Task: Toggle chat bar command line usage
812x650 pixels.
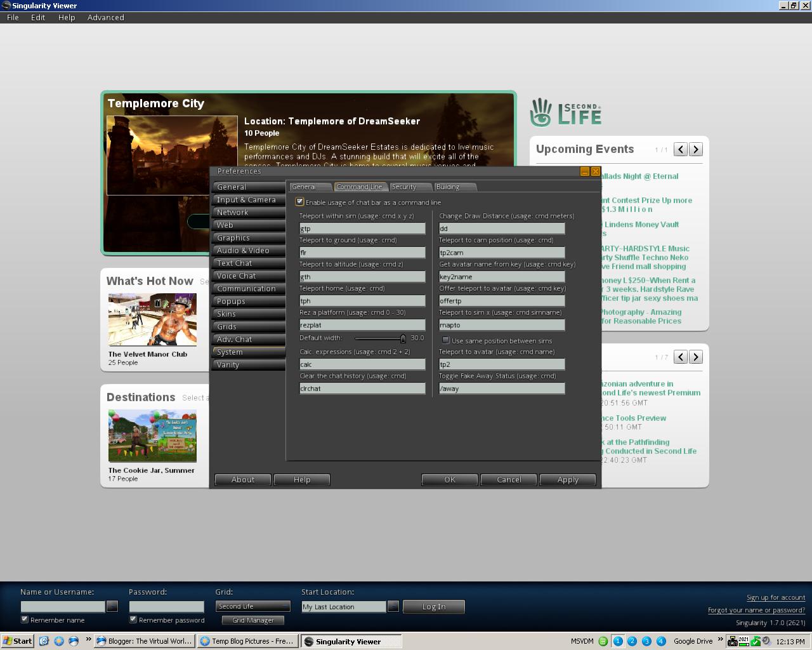Action: 299,202
